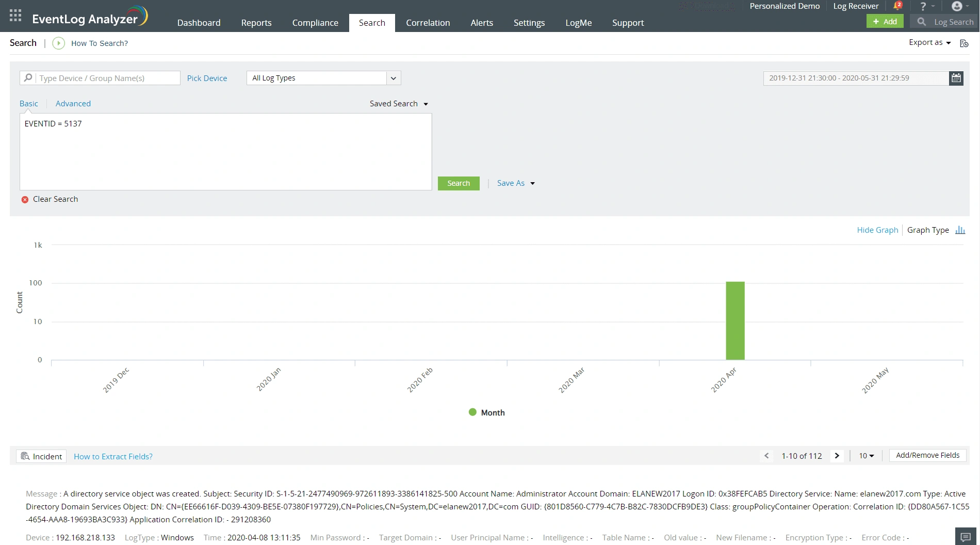Click the 2020 Apr axis label
Screen dimensions: 980x545
(x=724, y=380)
